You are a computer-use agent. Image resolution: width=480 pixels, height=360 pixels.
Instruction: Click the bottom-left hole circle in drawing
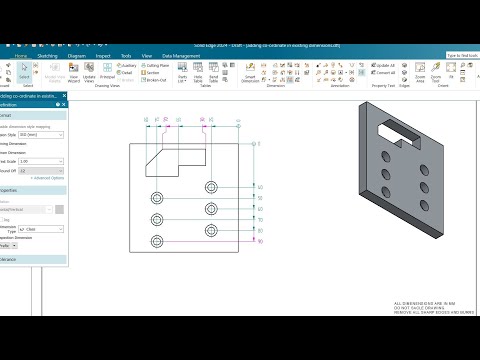point(157,241)
